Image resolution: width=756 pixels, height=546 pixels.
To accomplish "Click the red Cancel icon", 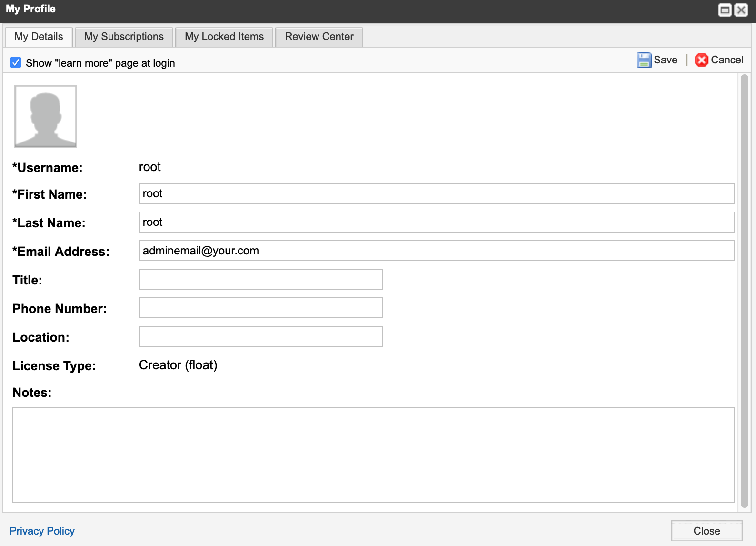I will 701,60.
